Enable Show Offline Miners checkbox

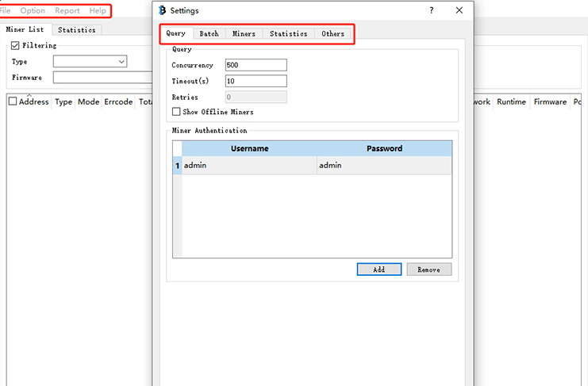coord(176,112)
